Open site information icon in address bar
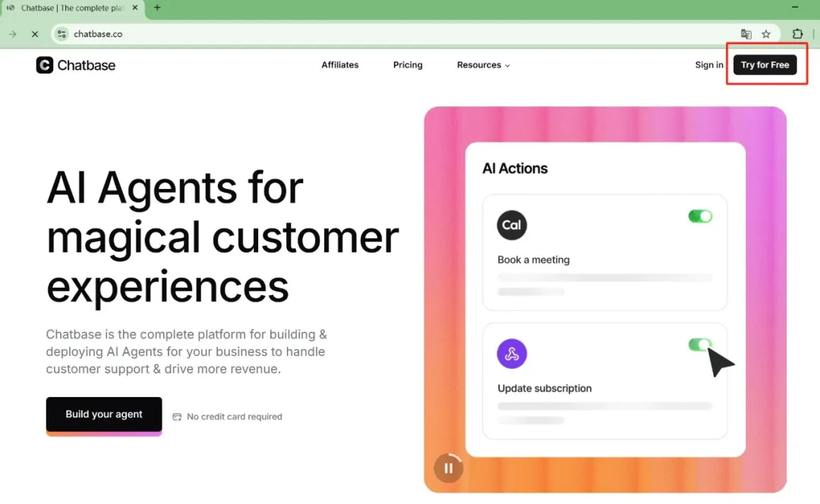This screenshot has height=504, width=820. coord(61,34)
